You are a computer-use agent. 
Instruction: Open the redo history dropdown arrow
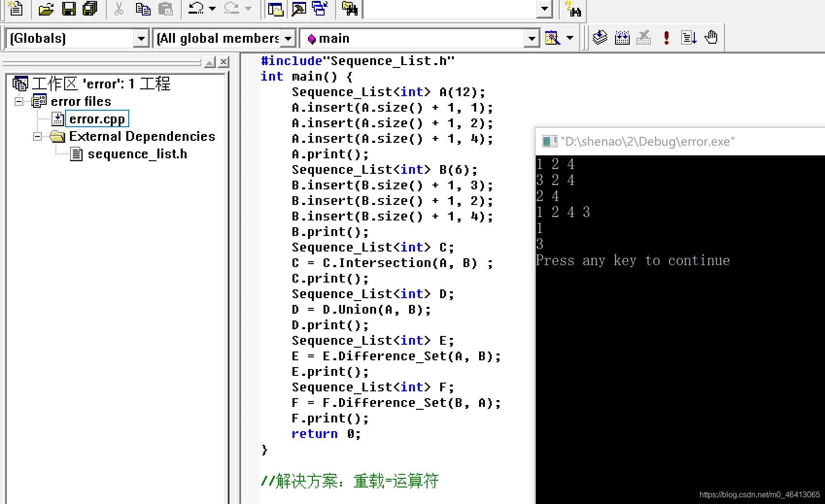(x=248, y=8)
